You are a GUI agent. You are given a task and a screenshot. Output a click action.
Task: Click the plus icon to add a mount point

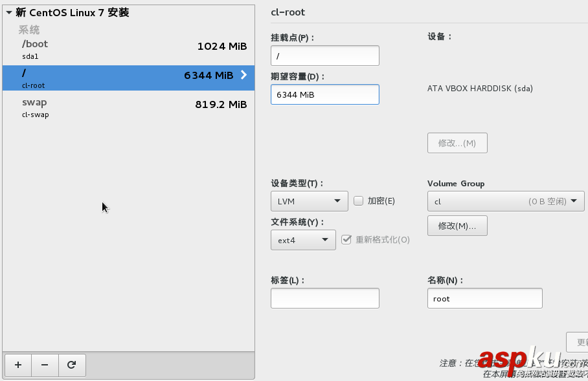[18, 365]
